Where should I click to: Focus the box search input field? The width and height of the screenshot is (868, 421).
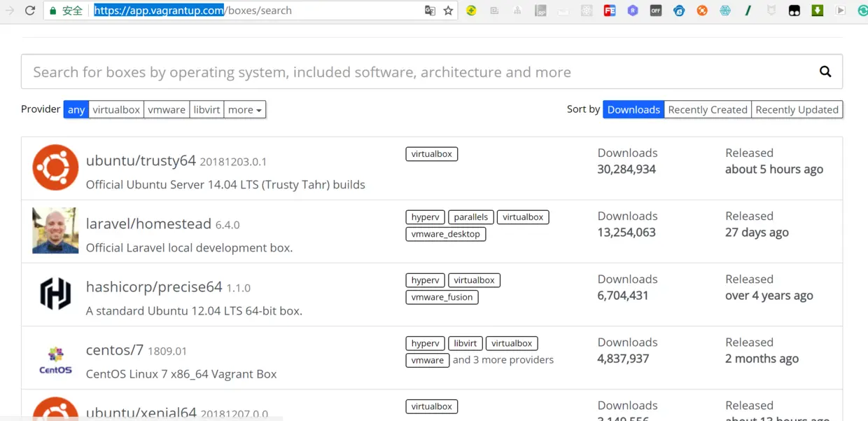(x=432, y=71)
